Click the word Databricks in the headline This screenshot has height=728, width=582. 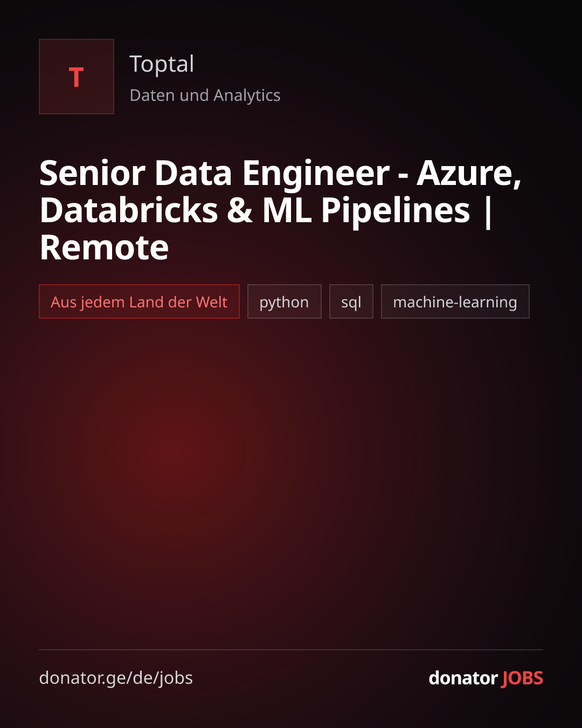[129, 210]
